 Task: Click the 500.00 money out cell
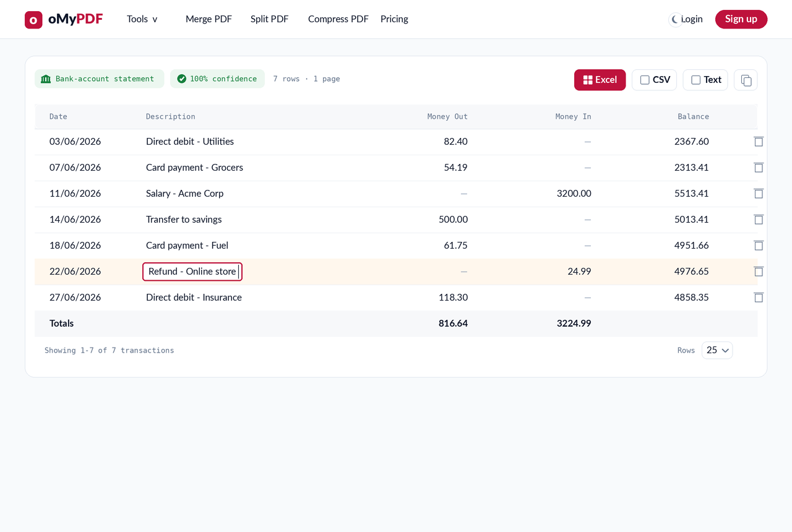[x=453, y=220]
